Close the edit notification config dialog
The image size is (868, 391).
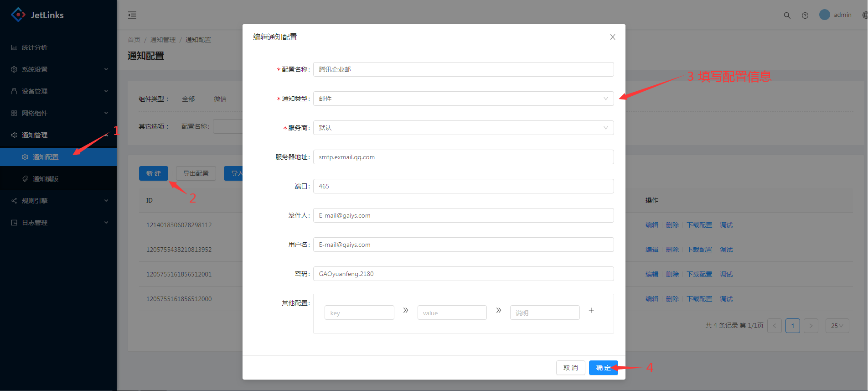point(612,37)
